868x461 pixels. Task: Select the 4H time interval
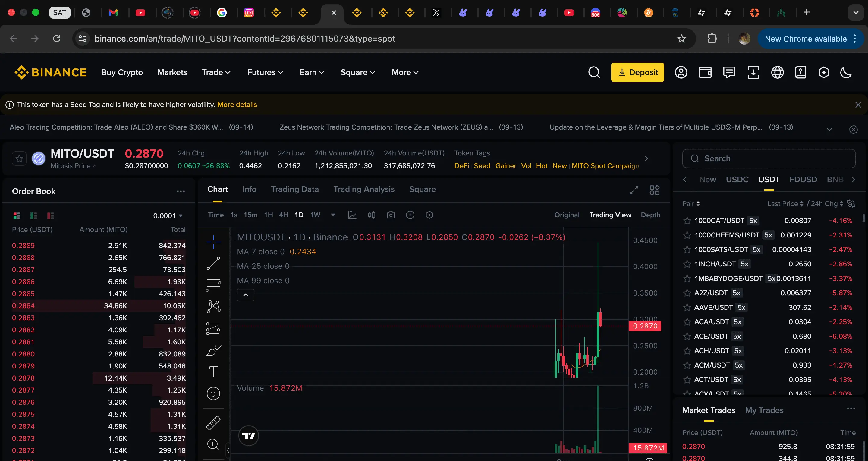coord(283,215)
